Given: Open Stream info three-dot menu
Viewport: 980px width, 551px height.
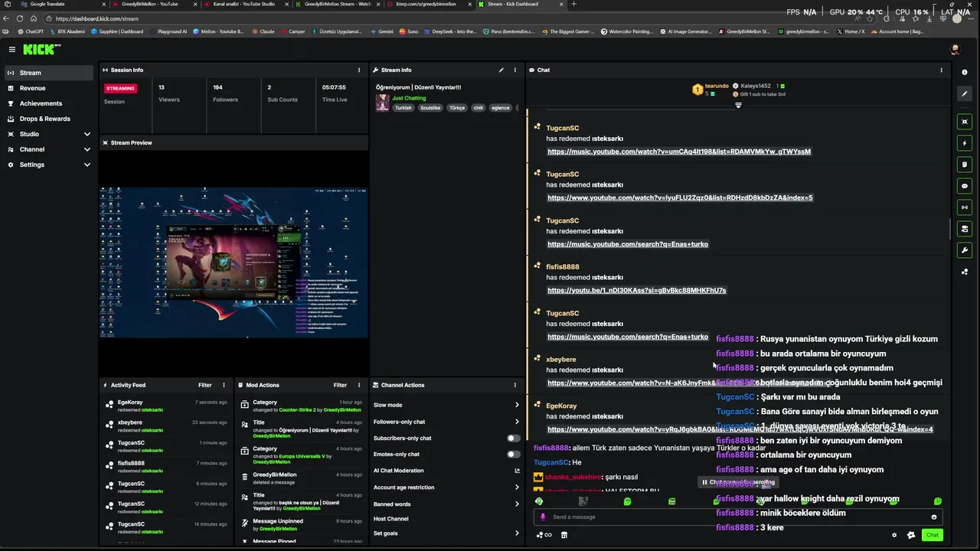Looking at the screenshot, I should pos(514,70).
